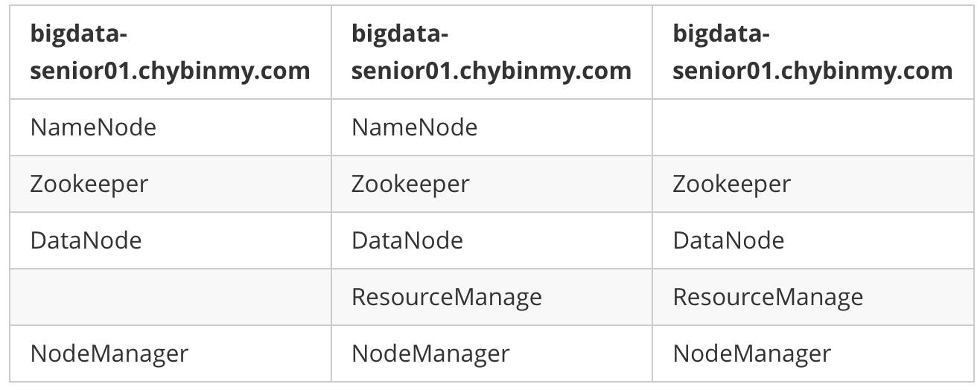Viewport: 980px width, 390px height.
Task: Select DataNode in the middle column
Action: [x=407, y=240]
